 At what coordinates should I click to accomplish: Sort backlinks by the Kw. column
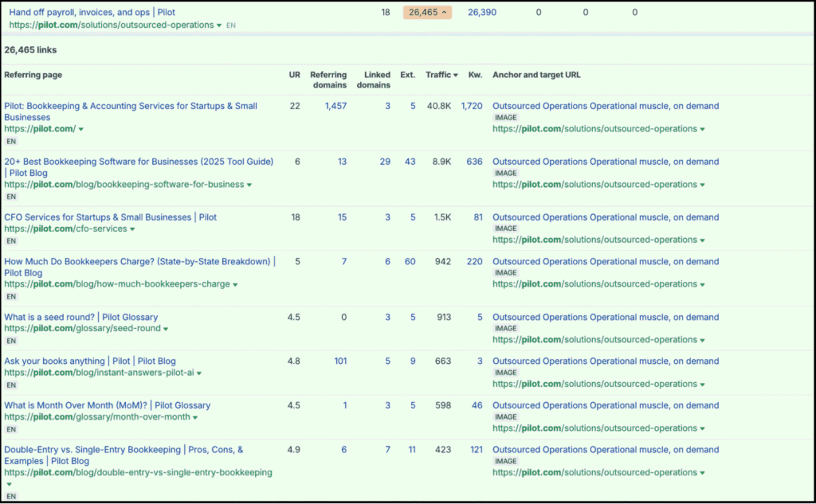(475, 75)
